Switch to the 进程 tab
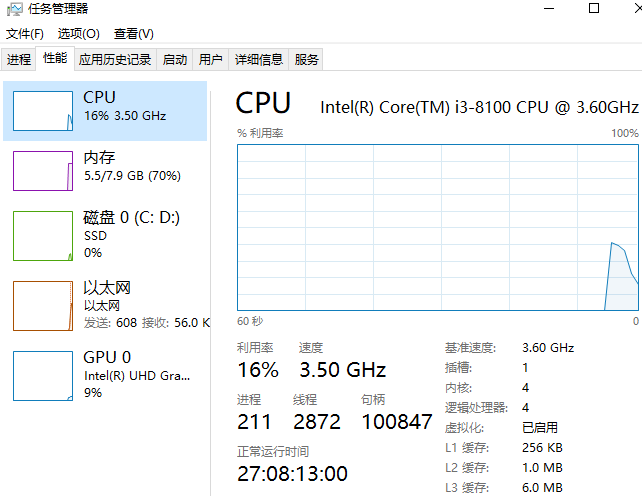Image resolution: width=642 pixels, height=496 pixels. tap(19, 60)
